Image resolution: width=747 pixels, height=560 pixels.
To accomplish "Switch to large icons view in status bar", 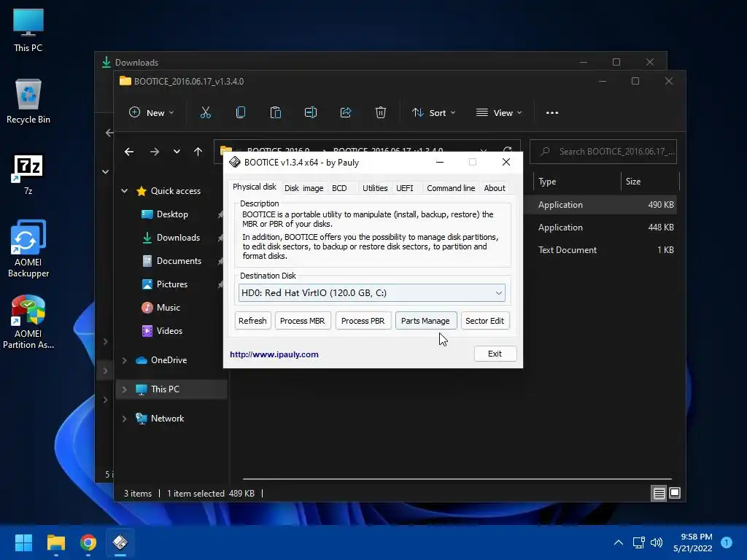I will click(675, 494).
